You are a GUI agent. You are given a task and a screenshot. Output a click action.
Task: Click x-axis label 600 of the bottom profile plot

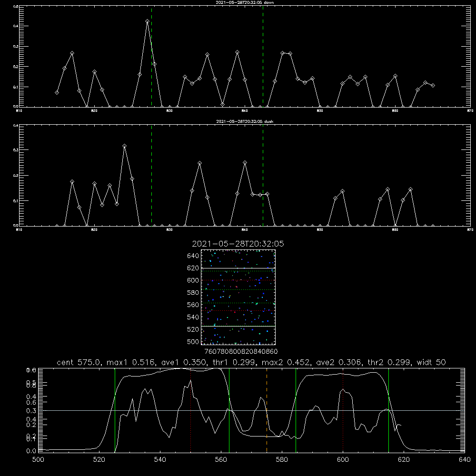pyautogui.click(x=343, y=460)
